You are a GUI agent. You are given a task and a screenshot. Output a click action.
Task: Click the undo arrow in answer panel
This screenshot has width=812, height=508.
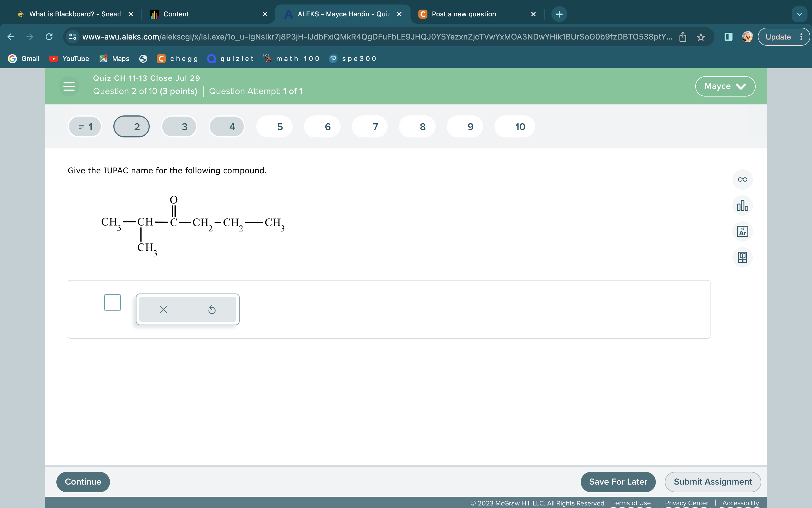212,309
